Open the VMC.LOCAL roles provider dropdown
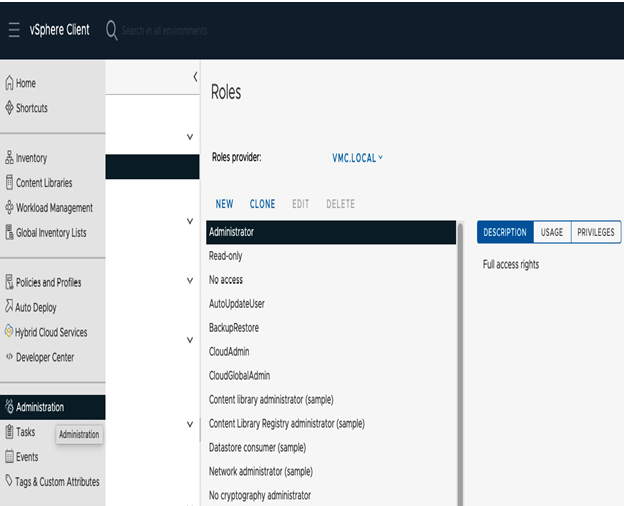This screenshot has width=626, height=506. [357, 158]
